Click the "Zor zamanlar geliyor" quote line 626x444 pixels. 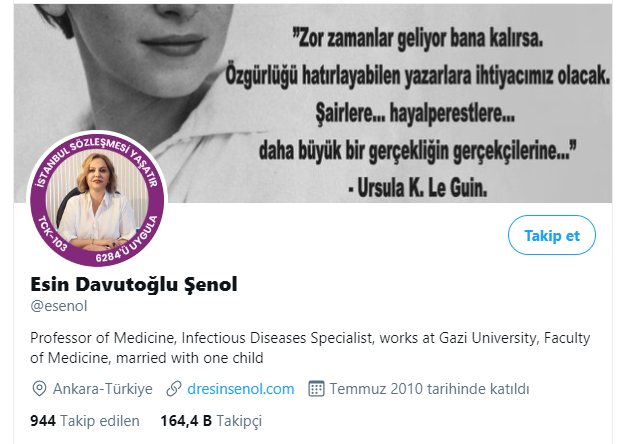coord(418,39)
